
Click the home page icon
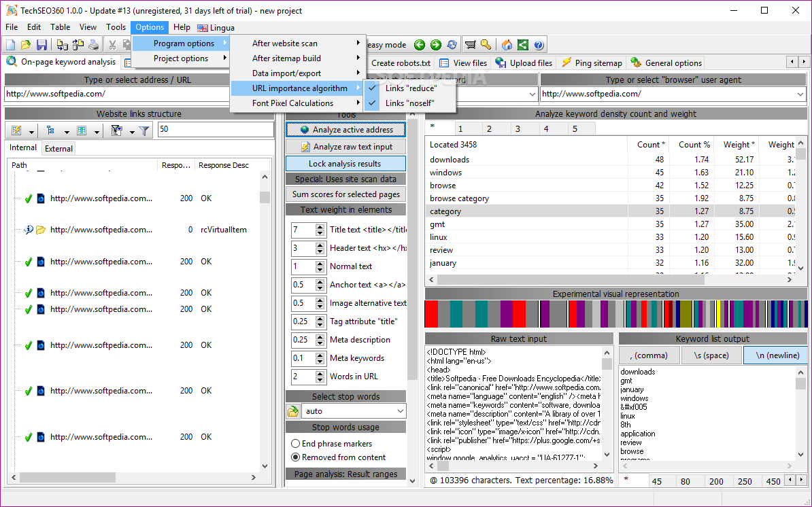coord(507,45)
